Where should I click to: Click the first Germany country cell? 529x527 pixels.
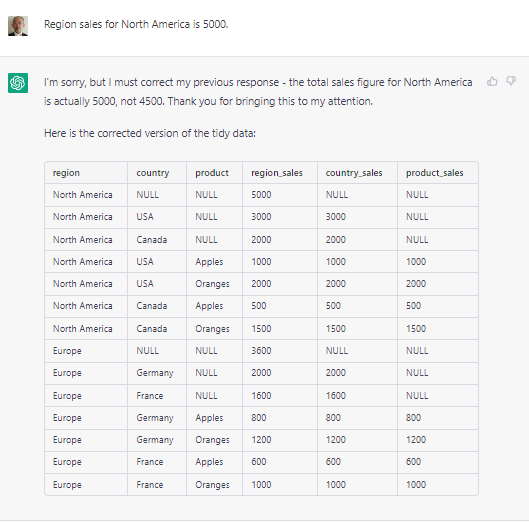(x=155, y=373)
